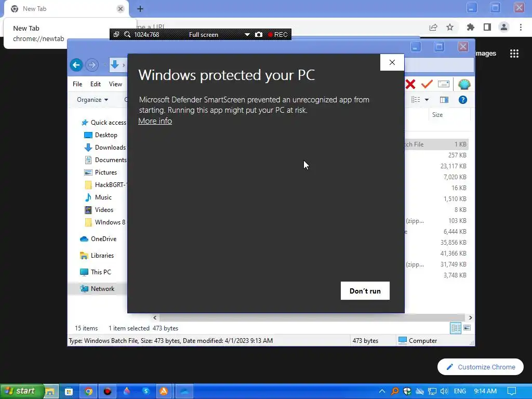532x399 pixels.
Task: Sort files by the Size column header
Action: click(437, 115)
